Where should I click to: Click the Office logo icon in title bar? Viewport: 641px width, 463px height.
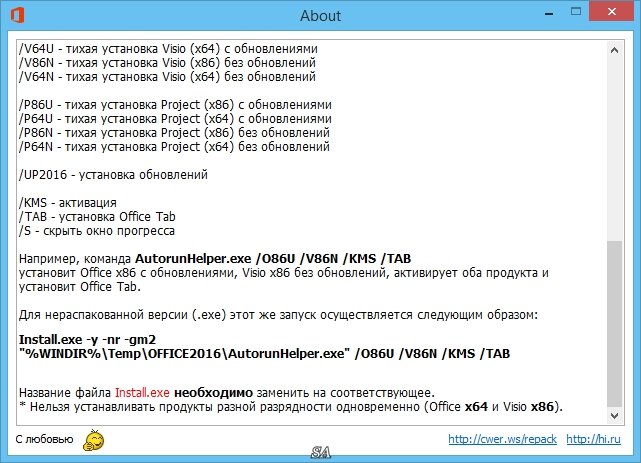coord(17,16)
